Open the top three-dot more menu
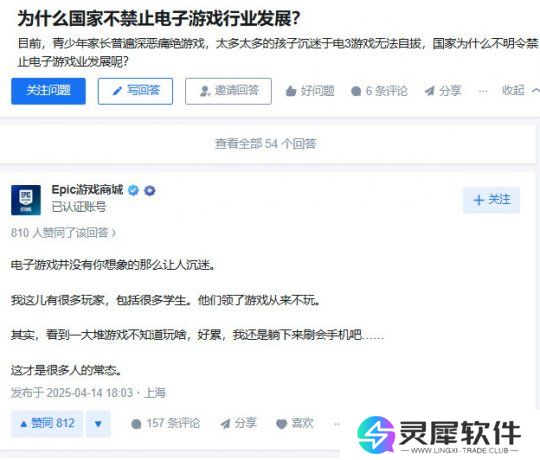The height and width of the screenshot is (460, 540). [x=483, y=91]
